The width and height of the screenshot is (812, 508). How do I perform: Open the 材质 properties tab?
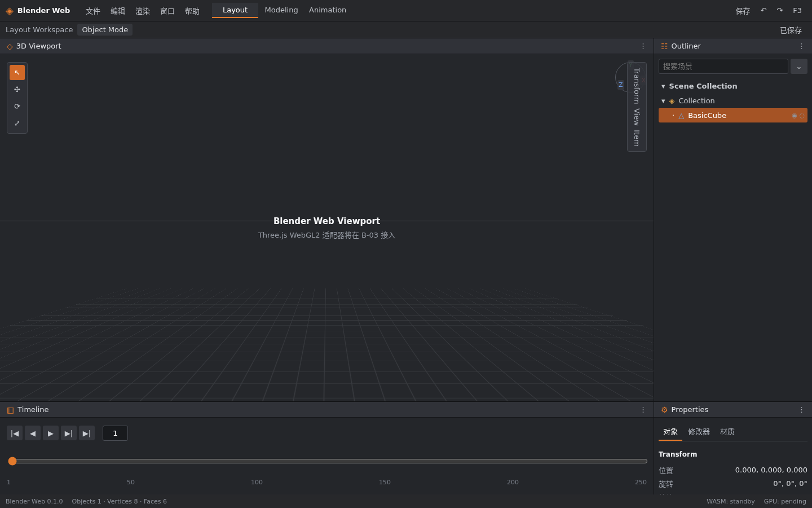point(727,432)
